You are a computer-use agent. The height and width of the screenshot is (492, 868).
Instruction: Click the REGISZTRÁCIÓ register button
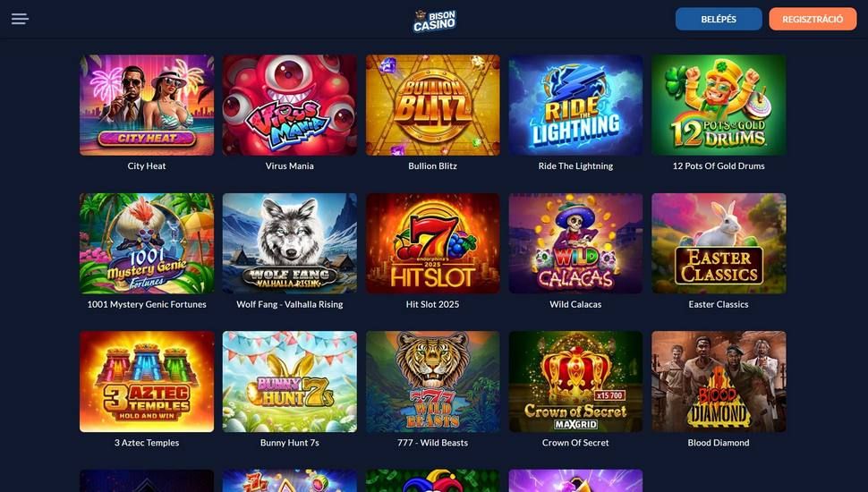coord(813,19)
